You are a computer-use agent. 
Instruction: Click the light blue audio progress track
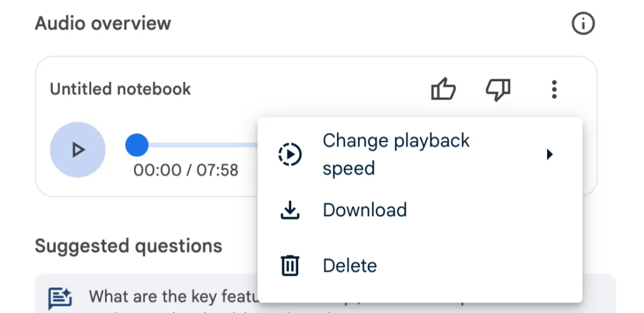[x=201, y=145]
